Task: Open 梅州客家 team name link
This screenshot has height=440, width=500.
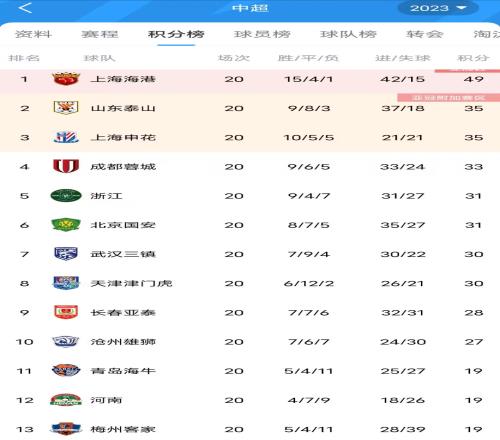Action: coord(123,429)
